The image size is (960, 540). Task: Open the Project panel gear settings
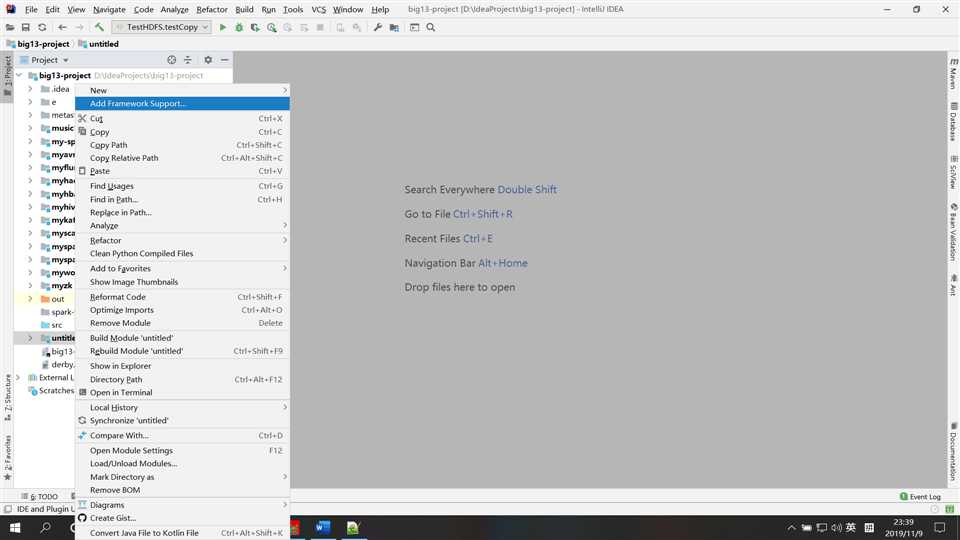tap(208, 59)
